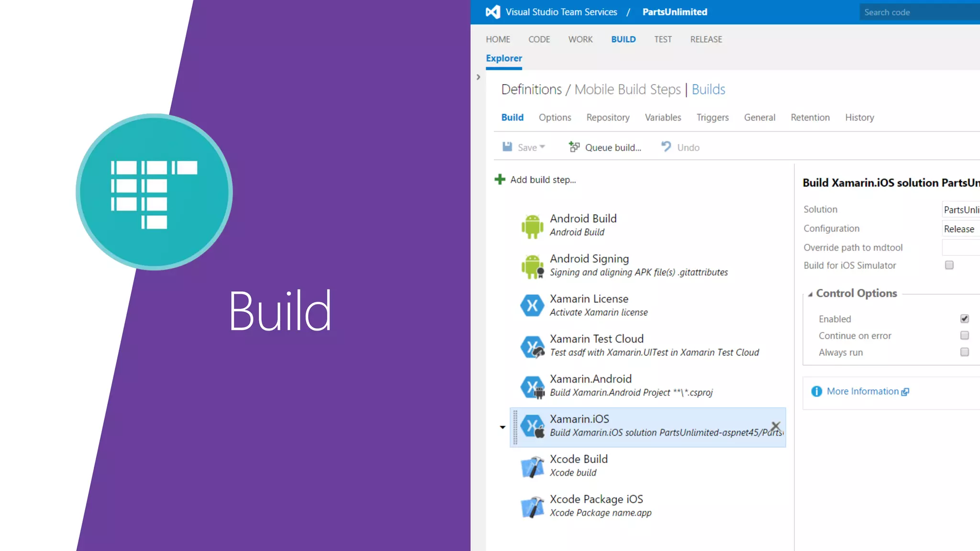Switch to the General tab
Viewport: 980px width, 551px height.
coord(759,117)
